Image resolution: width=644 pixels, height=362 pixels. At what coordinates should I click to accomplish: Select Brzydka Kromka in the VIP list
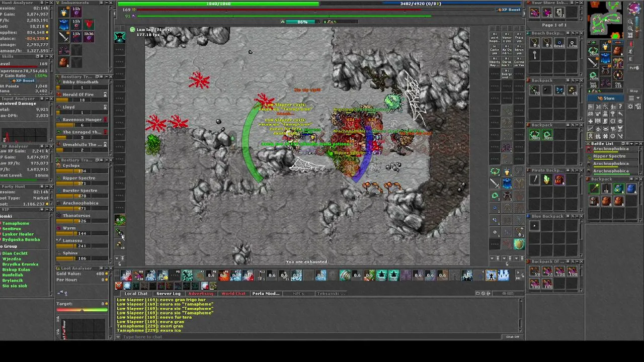pos(21,264)
